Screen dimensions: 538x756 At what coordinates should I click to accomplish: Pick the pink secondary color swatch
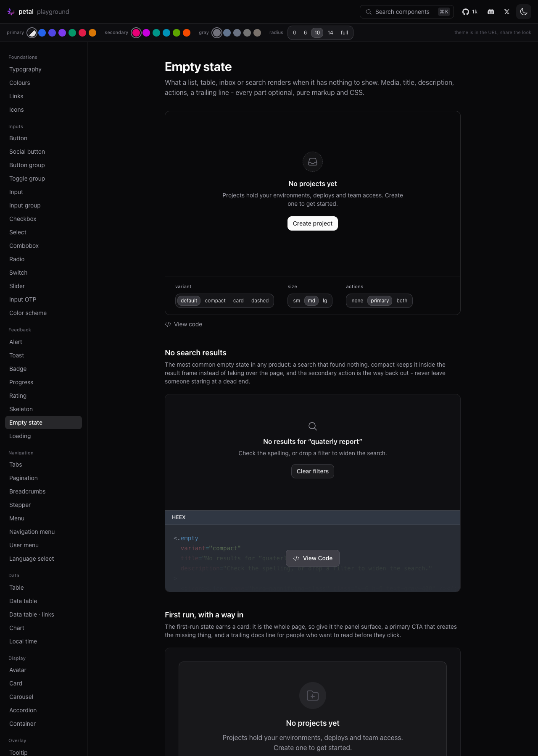[136, 33]
